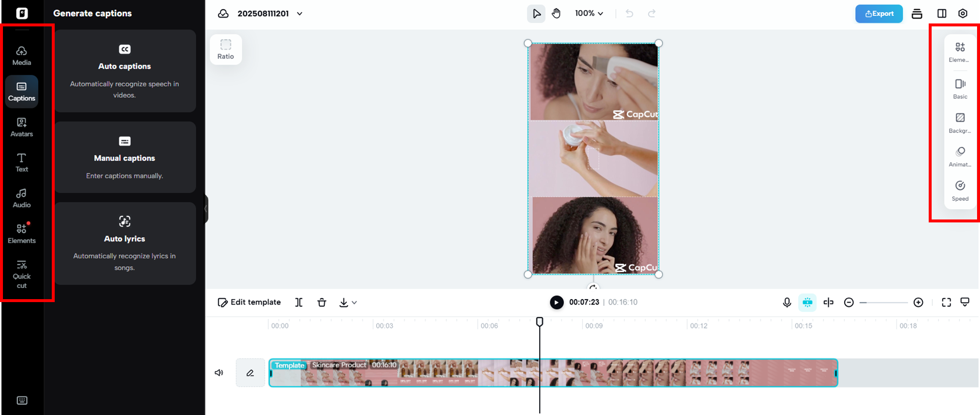Click the timeline zoom slider track
This screenshot has height=415, width=980.
click(x=883, y=303)
